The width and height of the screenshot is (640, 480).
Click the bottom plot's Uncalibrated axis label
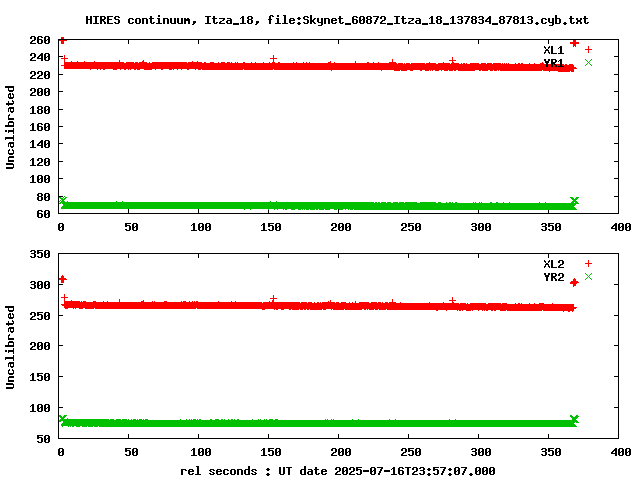click(x=10, y=347)
